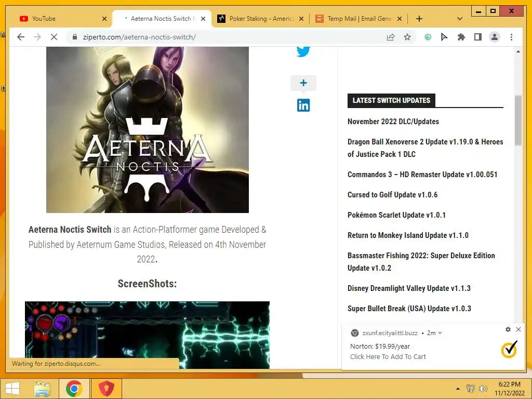532x399 pixels.
Task: Open Pokémon Scarlet Update v1.0.1 link
Action: [396, 215]
